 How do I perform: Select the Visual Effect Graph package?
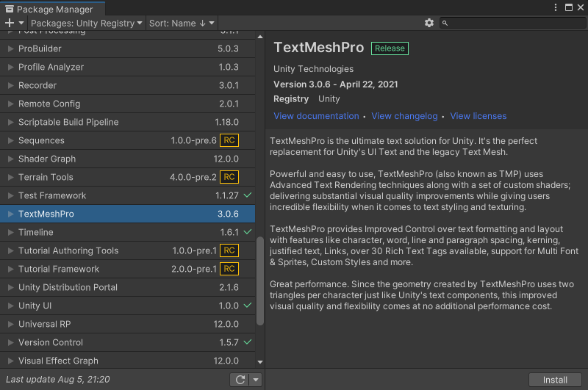coord(127,361)
